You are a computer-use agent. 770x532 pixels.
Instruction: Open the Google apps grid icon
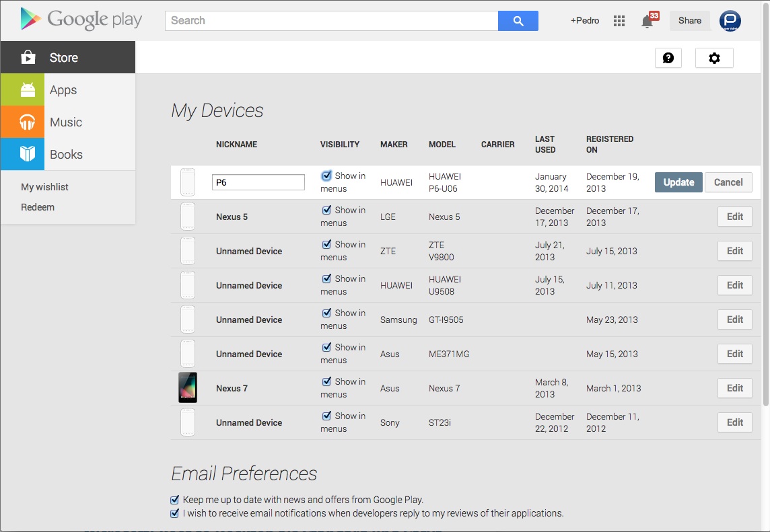(619, 21)
